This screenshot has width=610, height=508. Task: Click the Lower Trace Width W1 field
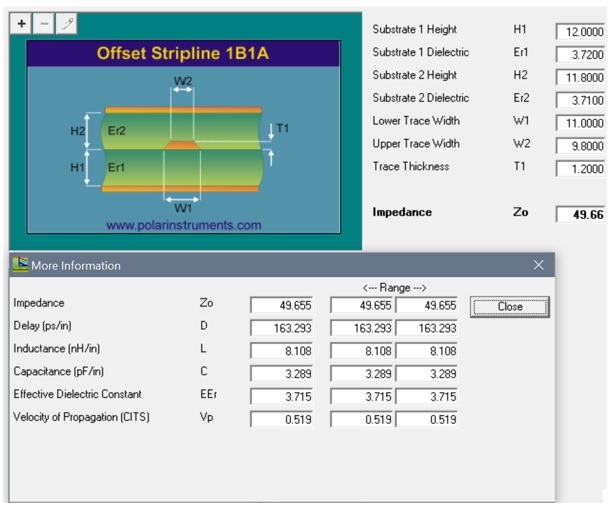(x=580, y=124)
